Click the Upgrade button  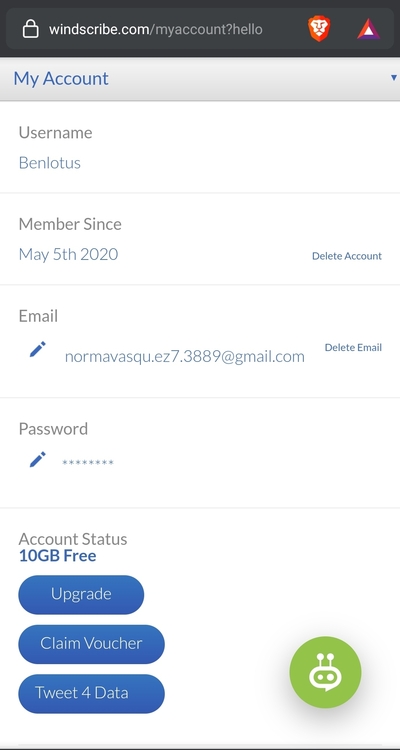[81, 594]
